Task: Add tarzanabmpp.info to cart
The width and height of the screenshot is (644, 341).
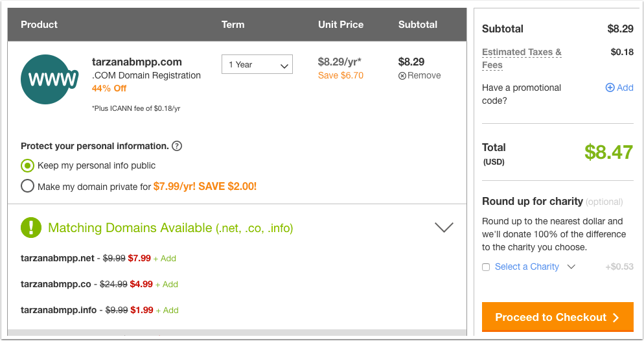Action: click(x=167, y=311)
